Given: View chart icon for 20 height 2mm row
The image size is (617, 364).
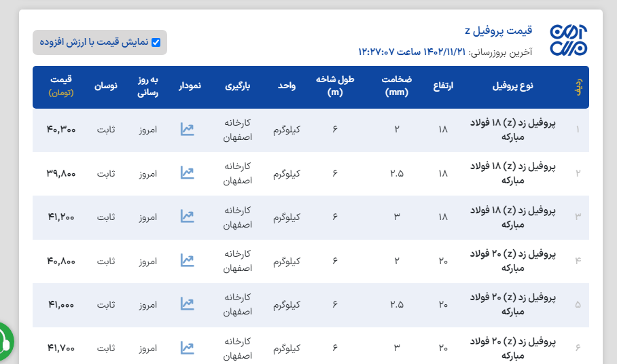Looking at the screenshot, I should click(x=188, y=260).
